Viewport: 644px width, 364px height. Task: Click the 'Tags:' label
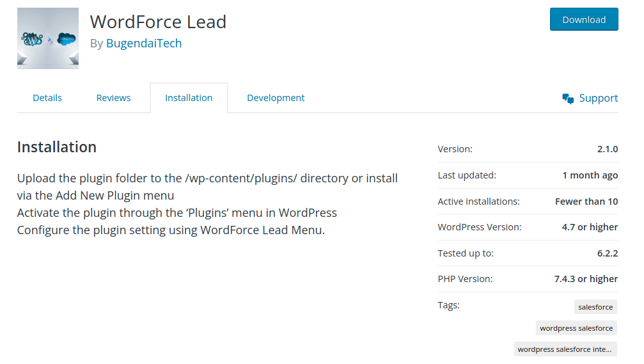pyautogui.click(x=448, y=305)
